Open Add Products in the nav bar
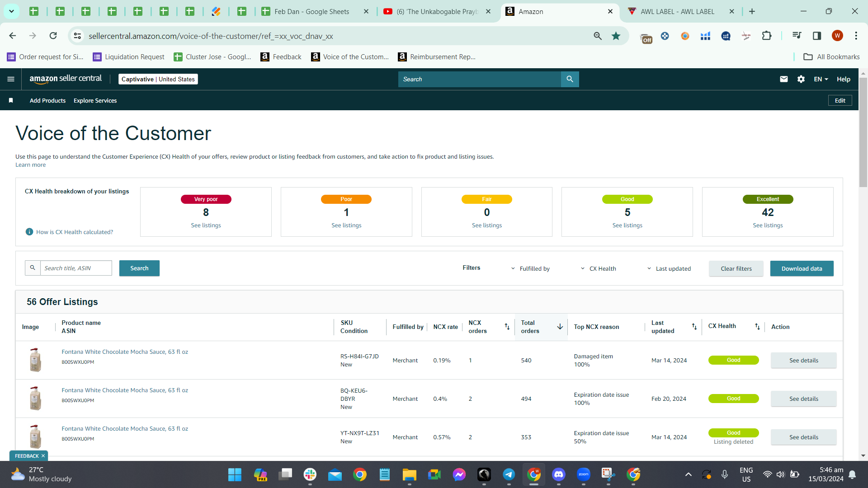The image size is (868, 488). [x=47, y=100]
